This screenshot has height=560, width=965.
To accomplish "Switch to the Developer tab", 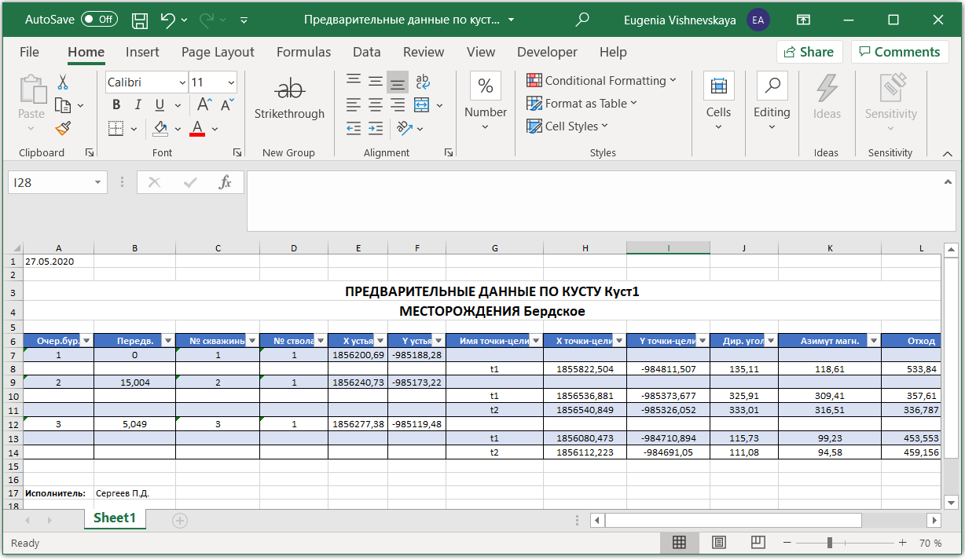I will (547, 52).
